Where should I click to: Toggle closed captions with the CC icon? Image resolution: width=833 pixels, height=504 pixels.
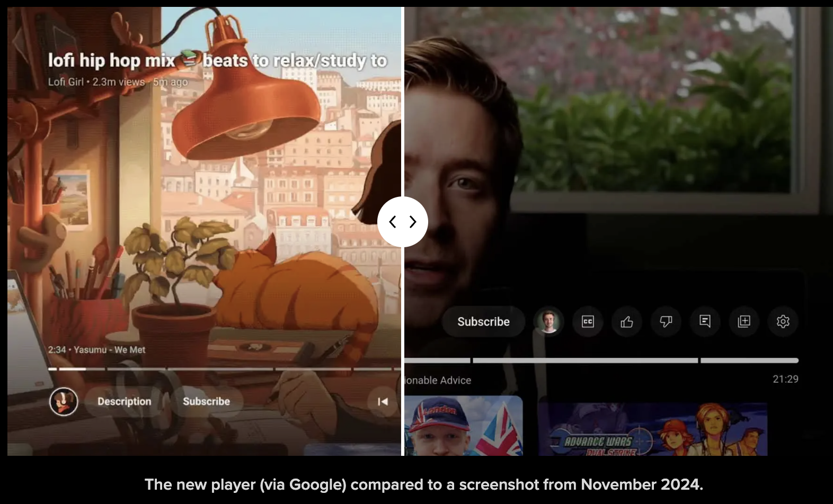(588, 321)
